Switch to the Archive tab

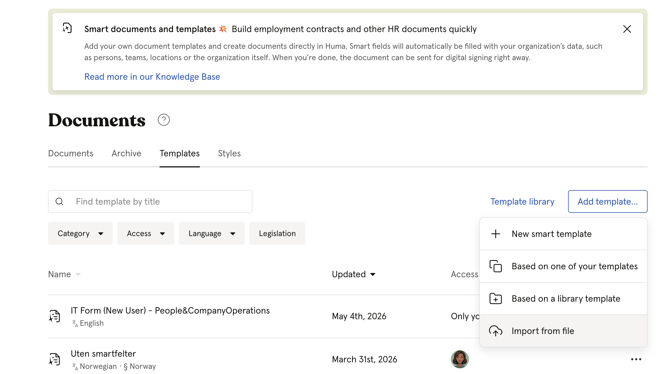pos(126,153)
